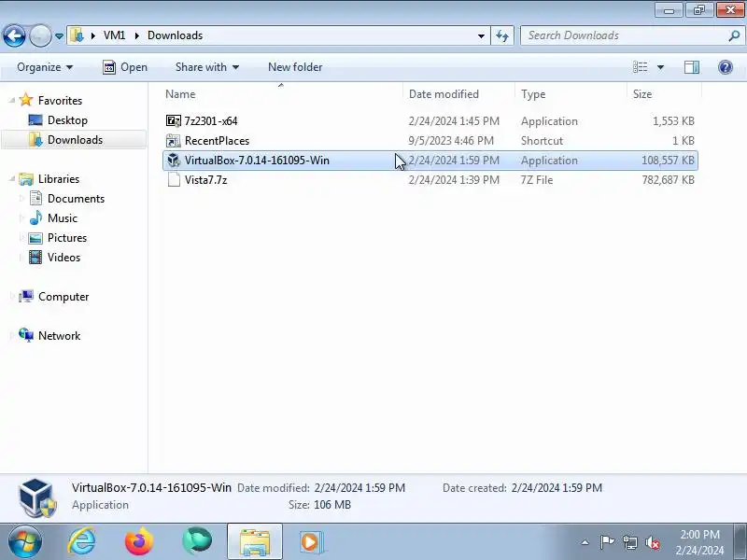Open the view options dropdown arrow
The image size is (747, 560).
point(660,67)
